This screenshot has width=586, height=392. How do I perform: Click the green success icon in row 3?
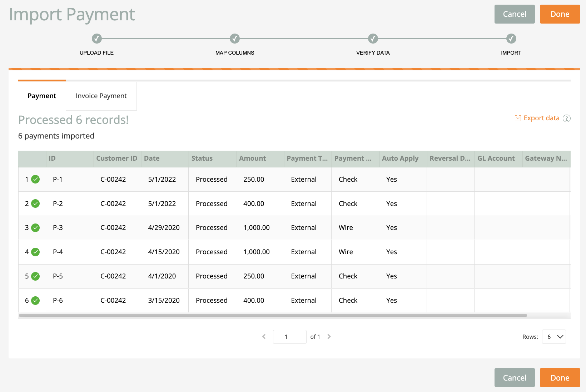pyautogui.click(x=35, y=228)
